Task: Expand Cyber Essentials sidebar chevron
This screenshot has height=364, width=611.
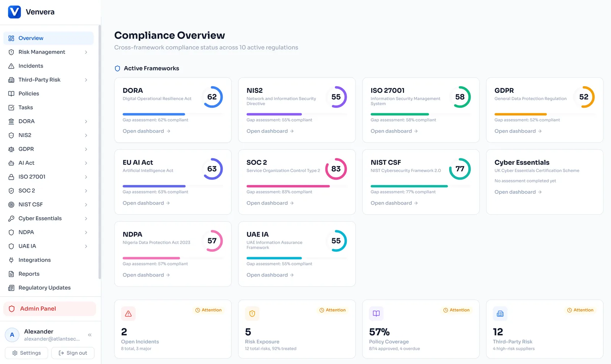Action: (86, 219)
